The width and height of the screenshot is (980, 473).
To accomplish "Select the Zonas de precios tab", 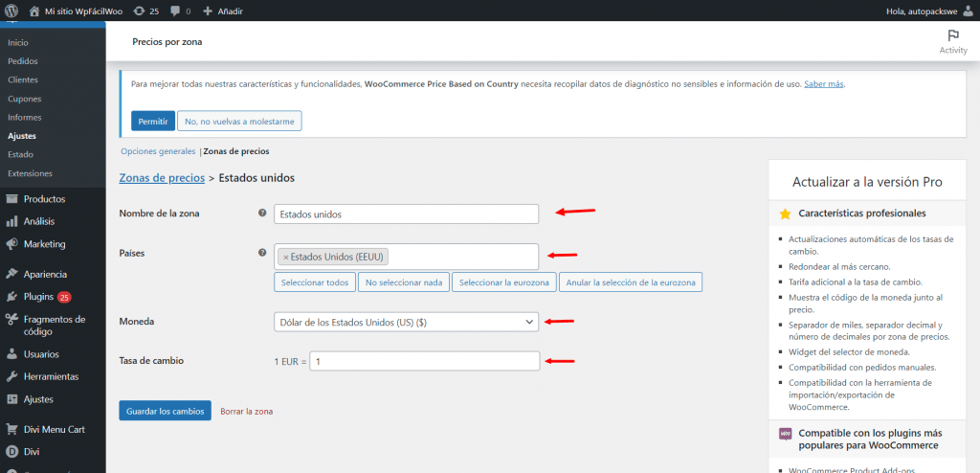I will (x=236, y=151).
